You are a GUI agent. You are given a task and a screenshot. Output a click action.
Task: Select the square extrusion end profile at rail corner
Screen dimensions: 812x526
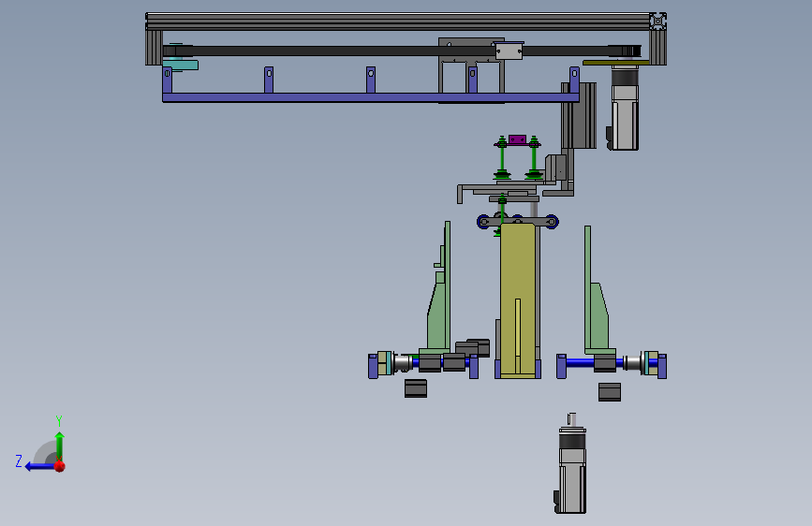pyautogui.click(x=657, y=22)
